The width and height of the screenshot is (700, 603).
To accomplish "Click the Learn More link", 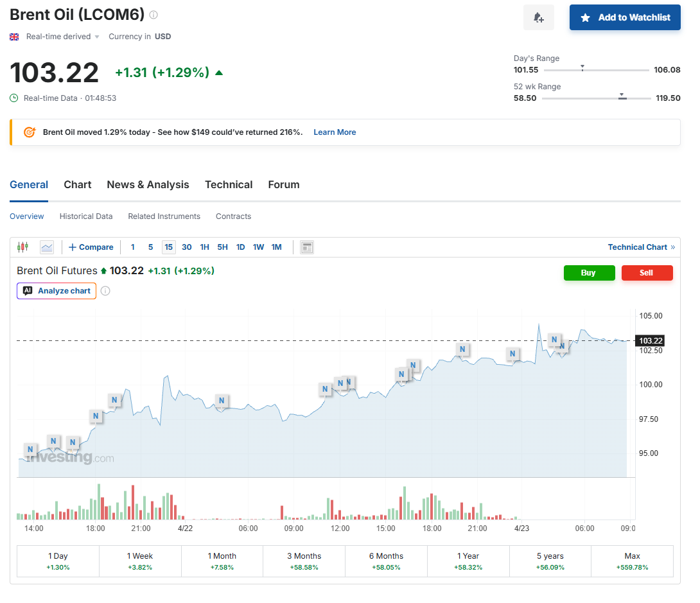I will click(335, 132).
